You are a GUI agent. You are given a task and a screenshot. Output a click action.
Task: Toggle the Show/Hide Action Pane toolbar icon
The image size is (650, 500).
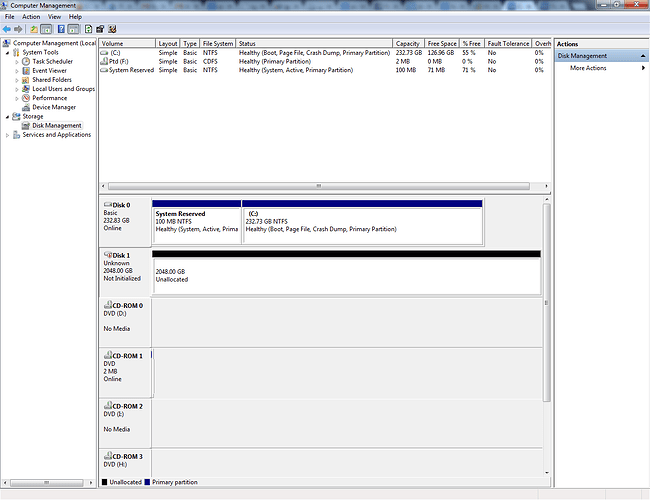coord(73,29)
